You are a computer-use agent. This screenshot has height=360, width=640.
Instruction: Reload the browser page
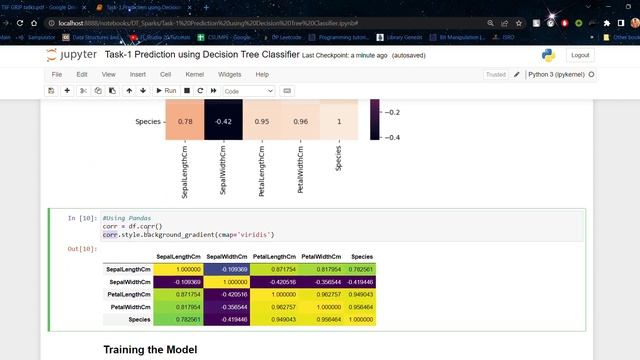coord(20,23)
